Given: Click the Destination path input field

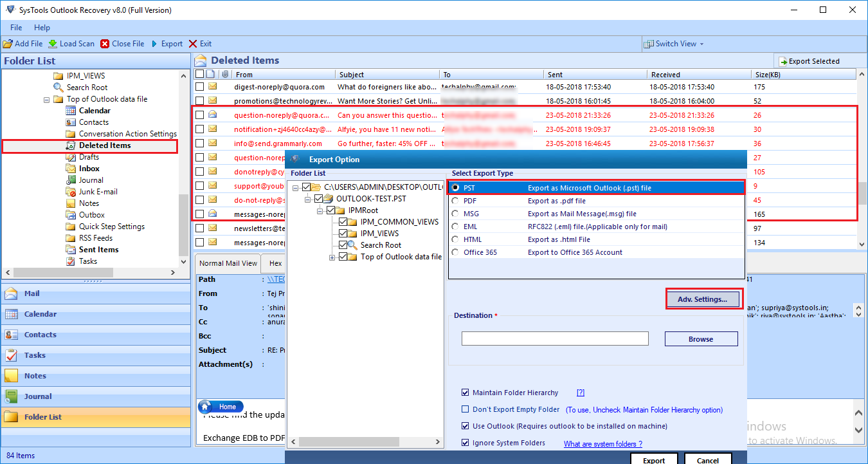Looking at the screenshot, I should coord(554,339).
